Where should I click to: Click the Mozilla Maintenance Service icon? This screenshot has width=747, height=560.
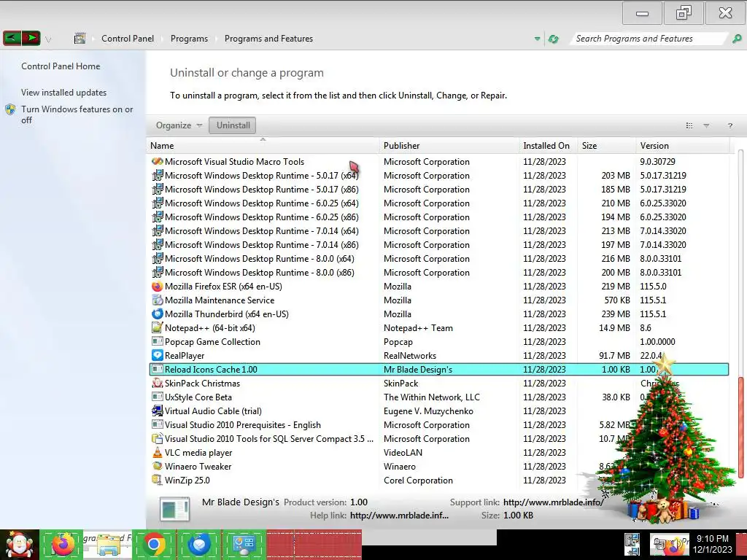[x=158, y=300]
